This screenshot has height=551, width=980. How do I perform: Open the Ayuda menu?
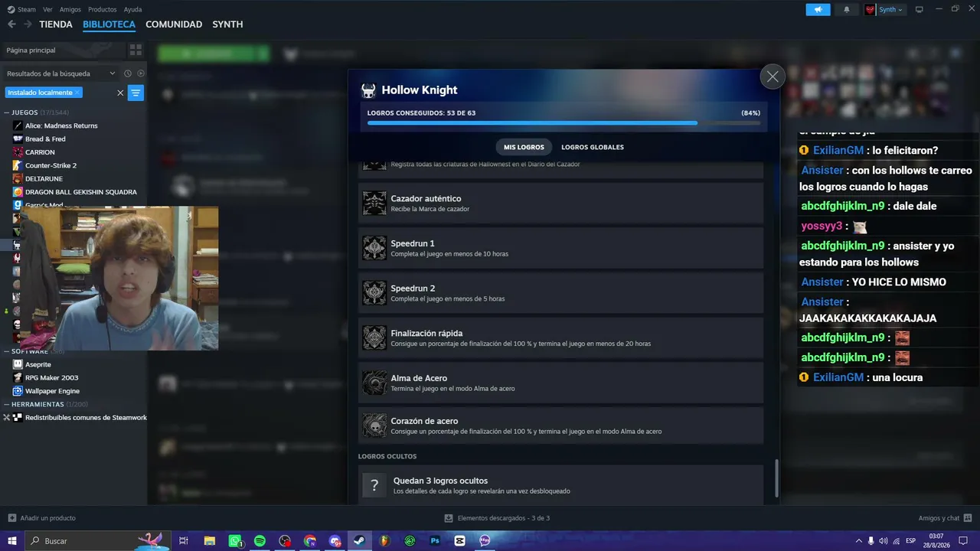pos(132,9)
